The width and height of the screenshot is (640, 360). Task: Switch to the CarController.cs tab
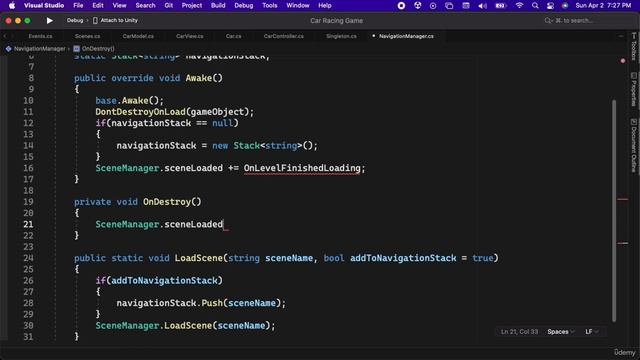(284, 36)
